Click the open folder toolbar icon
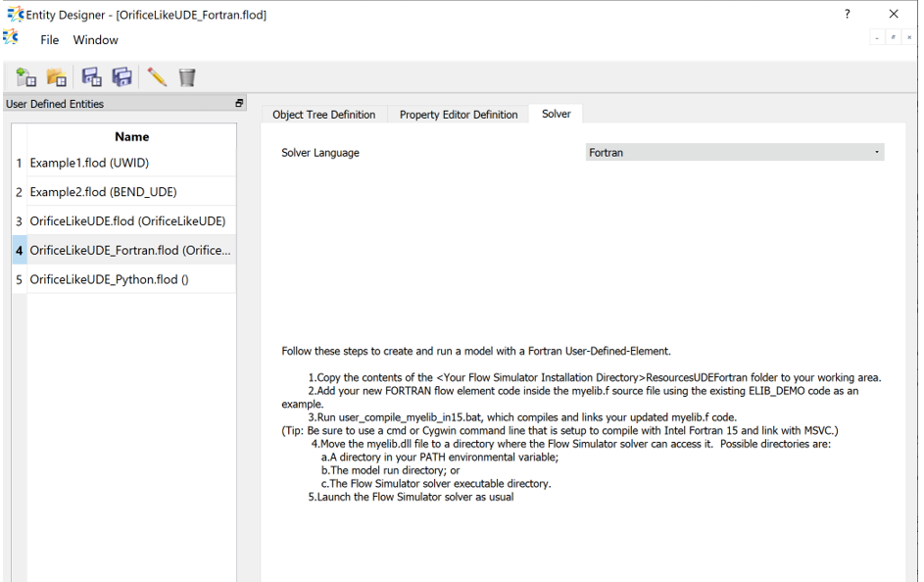This screenshot has height=582, width=924. pyautogui.click(x=57, y=77)
